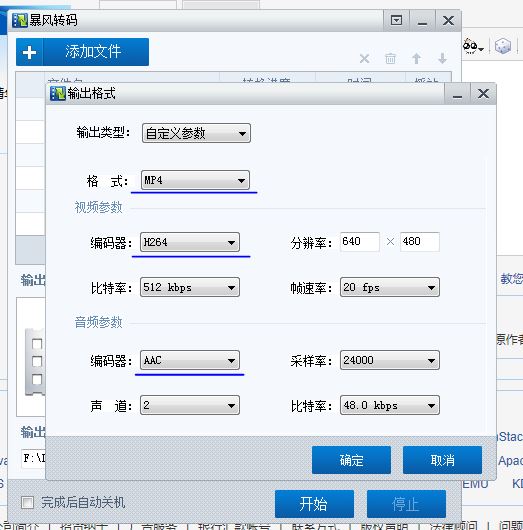Click the 取消 cancel button
This screenshot has width=523, height=530.
(x=442, y=460)
